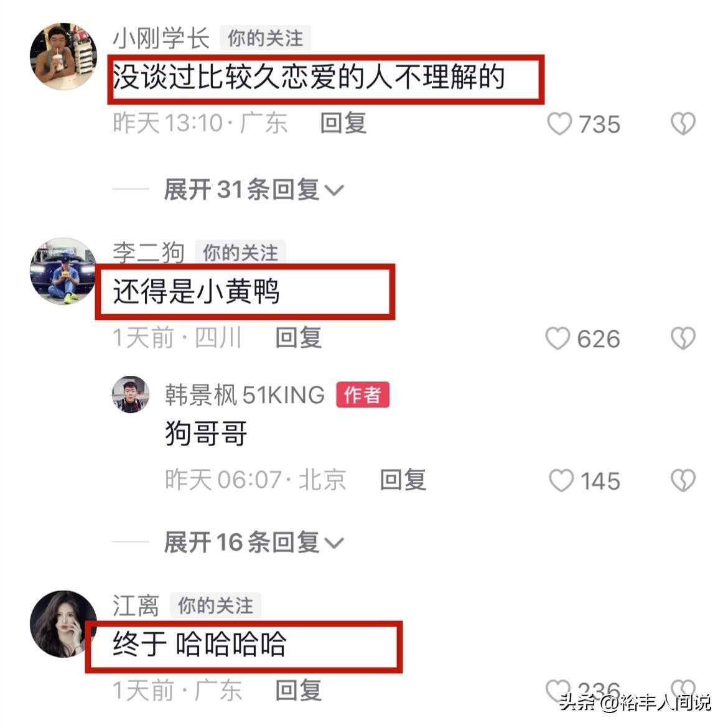Open 小刚学长's profile avatar

63,56
